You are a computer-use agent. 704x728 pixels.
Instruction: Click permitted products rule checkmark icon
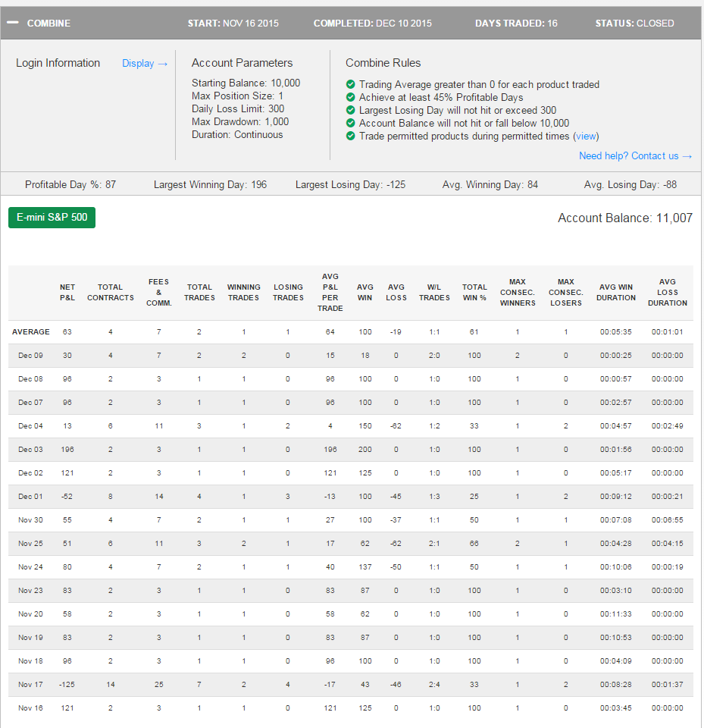coord(350,136)
